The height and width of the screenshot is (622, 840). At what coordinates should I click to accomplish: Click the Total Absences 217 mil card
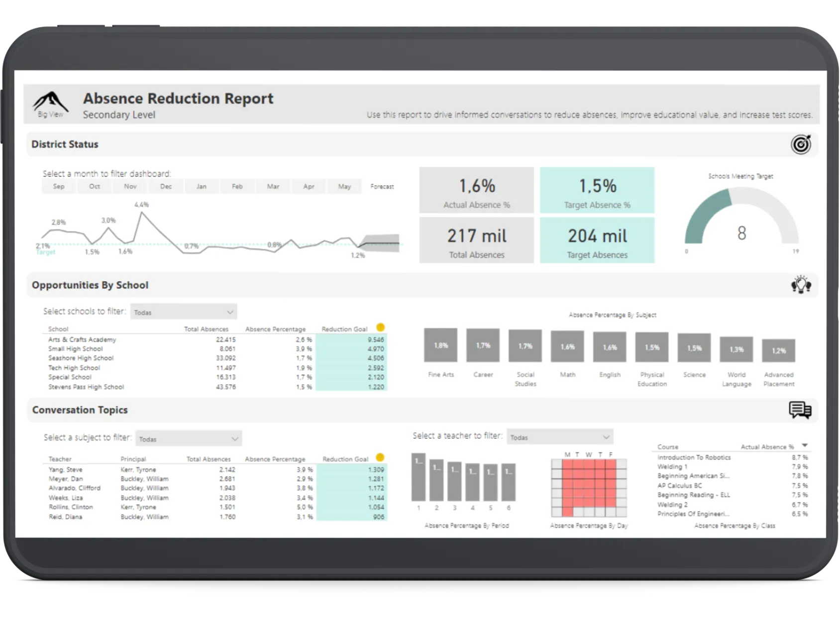pyautogui.click(x=477, y=240)
